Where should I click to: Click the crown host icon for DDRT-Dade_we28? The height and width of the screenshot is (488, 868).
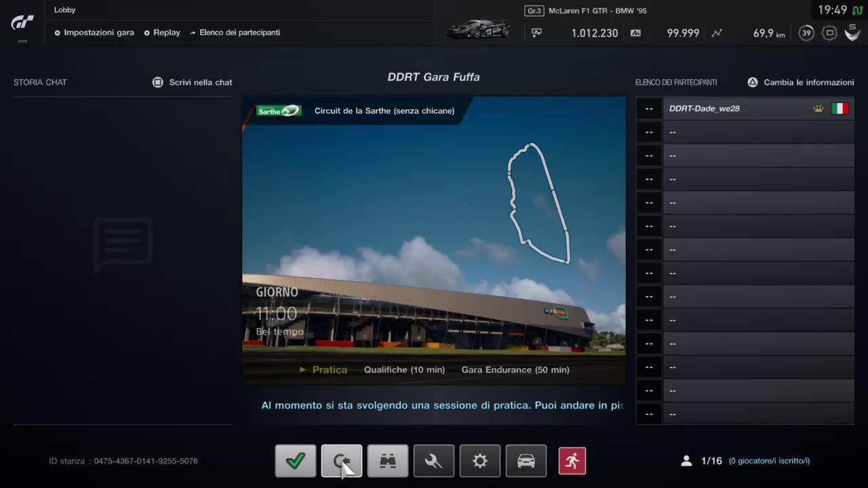point(818,108)
